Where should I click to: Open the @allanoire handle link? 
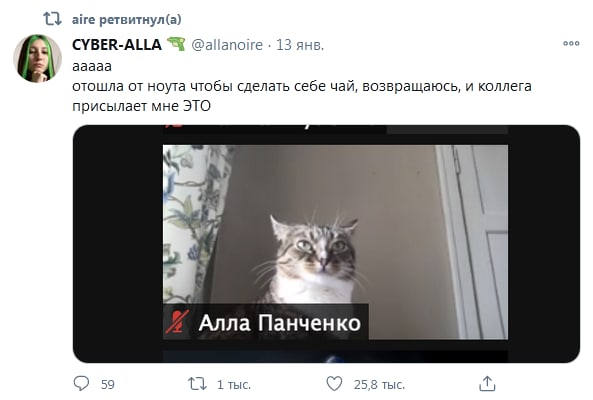pyautogui.click(x=227, y=45)
